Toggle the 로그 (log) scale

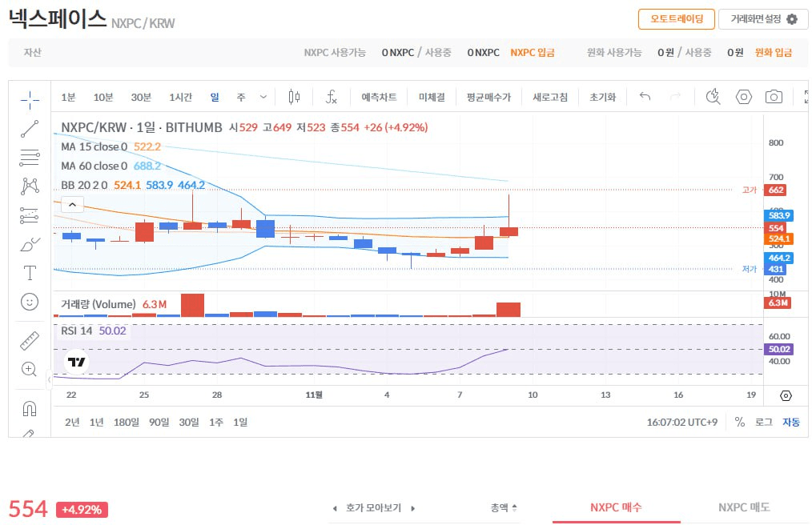(x=764, y=422)
